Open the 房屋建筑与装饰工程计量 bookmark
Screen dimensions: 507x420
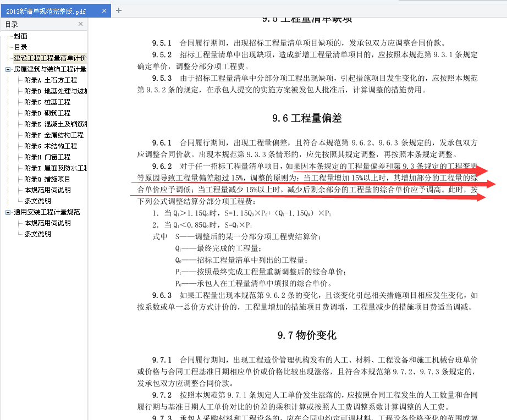coord(50,69)
